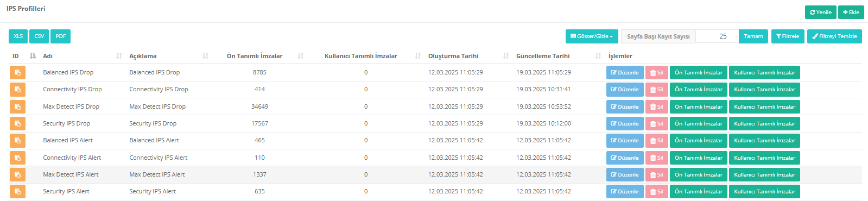
Task: Select the 19.03.2025 10:53:52 update date
Action: 543,106
